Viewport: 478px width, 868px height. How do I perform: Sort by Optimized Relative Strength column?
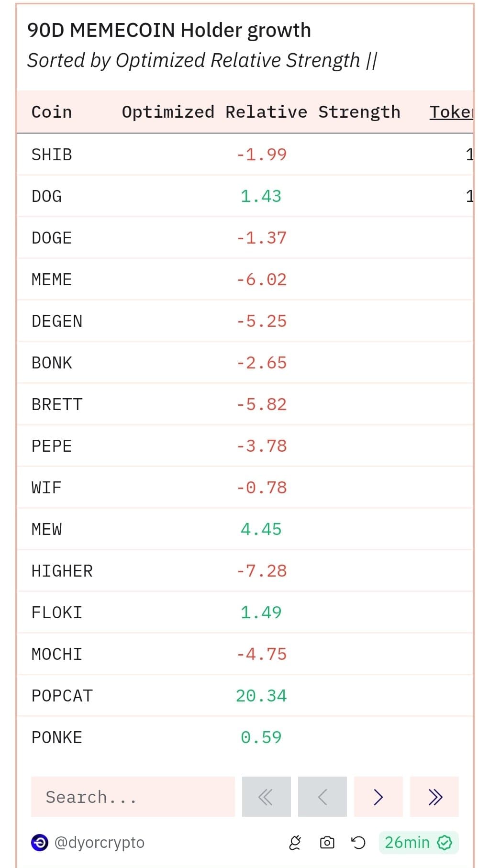(x=261, y=112)
